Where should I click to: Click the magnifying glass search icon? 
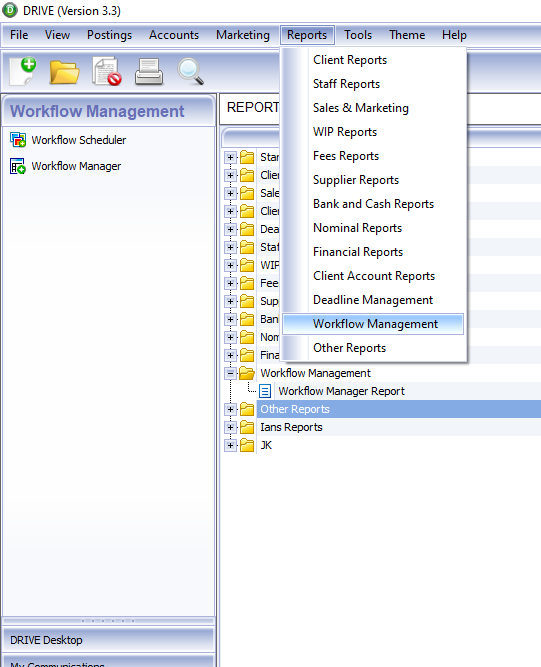tap(191, 71)
